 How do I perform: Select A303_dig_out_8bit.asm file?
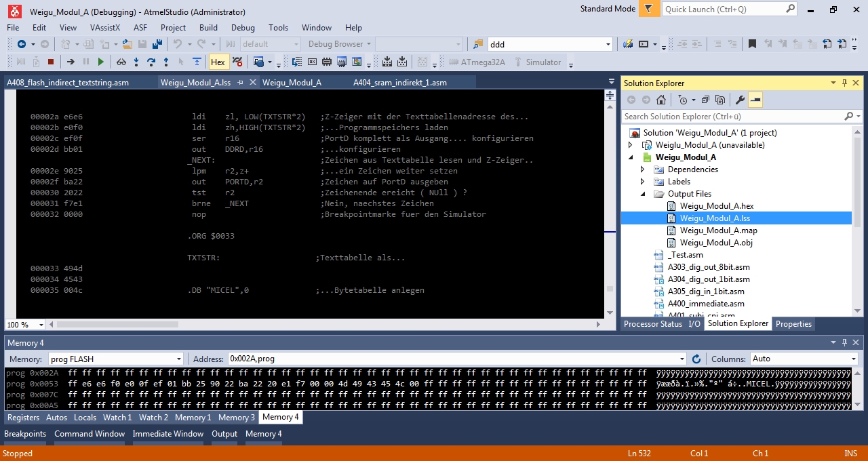coord(709,267)
